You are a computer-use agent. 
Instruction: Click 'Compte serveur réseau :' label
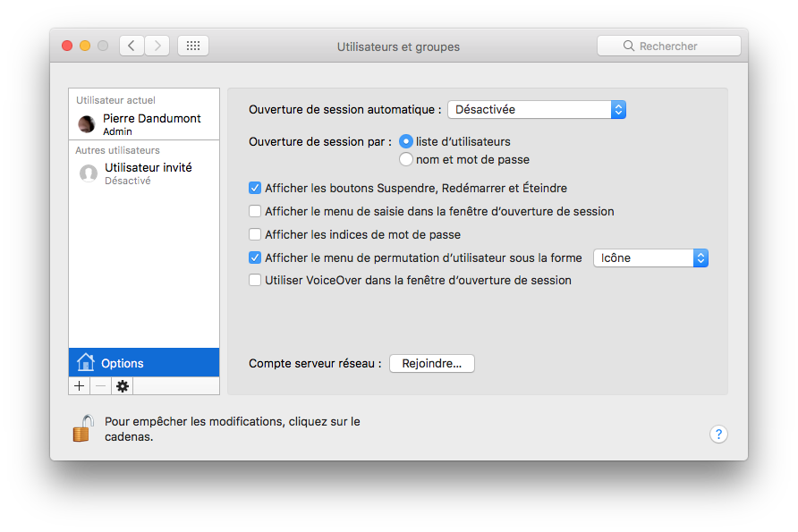(315, 364)
